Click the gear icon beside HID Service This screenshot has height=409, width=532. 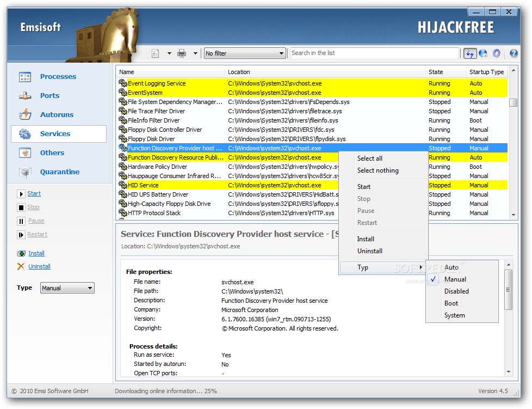point(123,185)
